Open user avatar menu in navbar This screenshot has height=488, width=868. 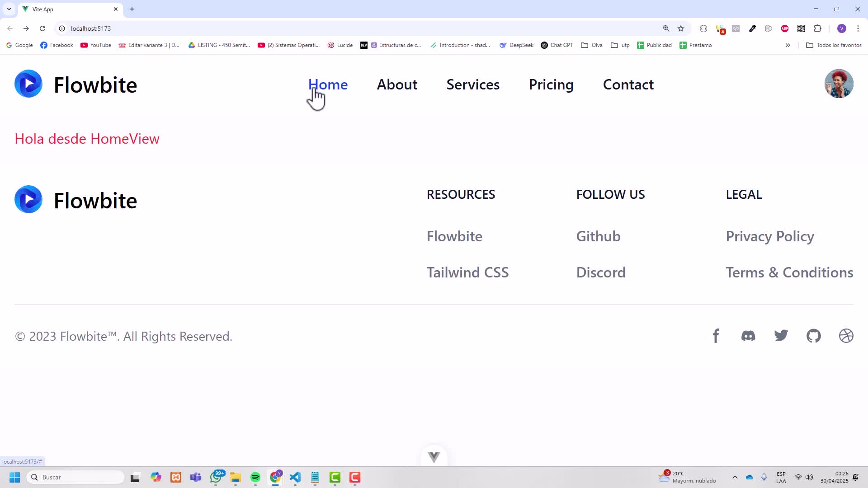(x=839, y=84)
